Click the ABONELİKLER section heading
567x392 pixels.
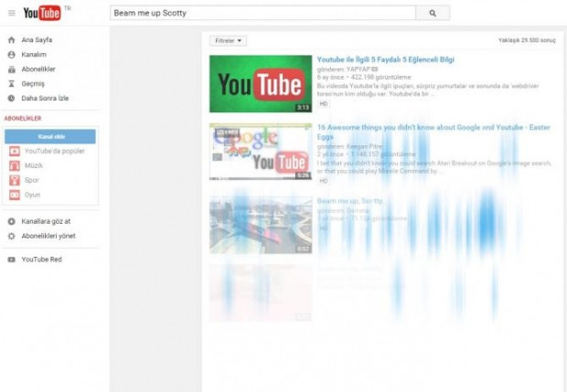23,118
